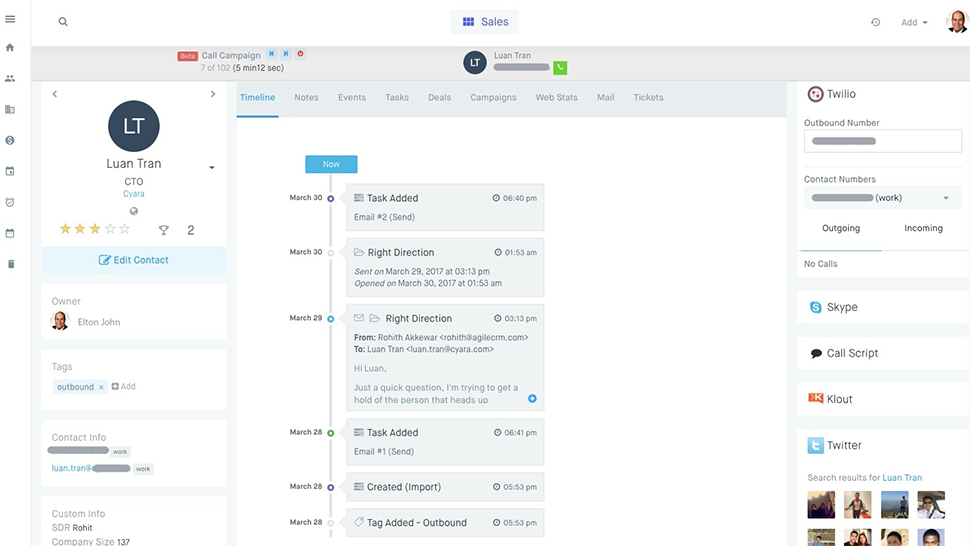The width and height of the screenshot is (970, 546).
Task: Open the luan.tran email link
Action: pos(91,468)
